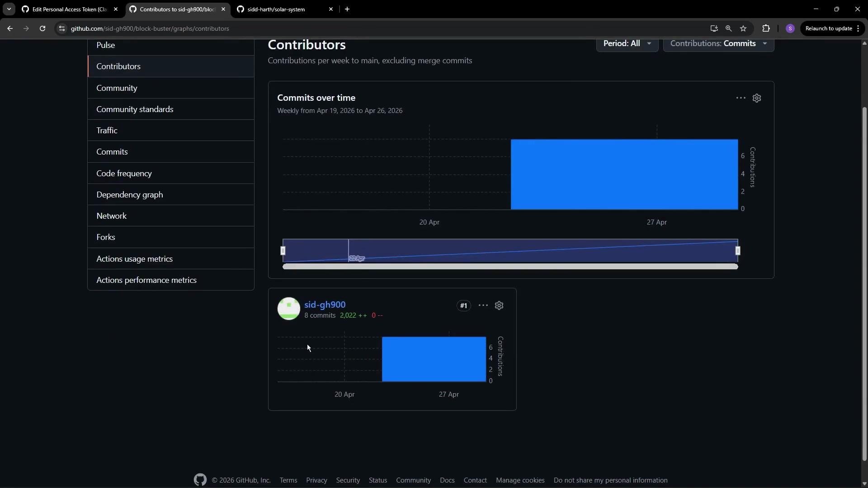Open a new browser tab
The image size is (868, 488).
(x=347, y=9)
